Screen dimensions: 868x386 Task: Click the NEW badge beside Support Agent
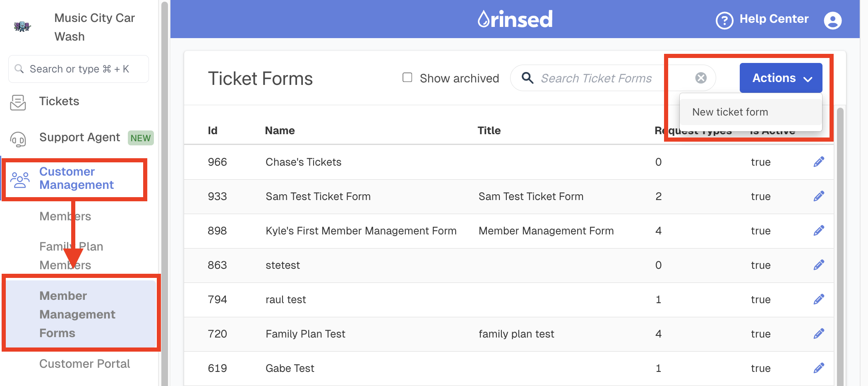(x=141, y=138)
